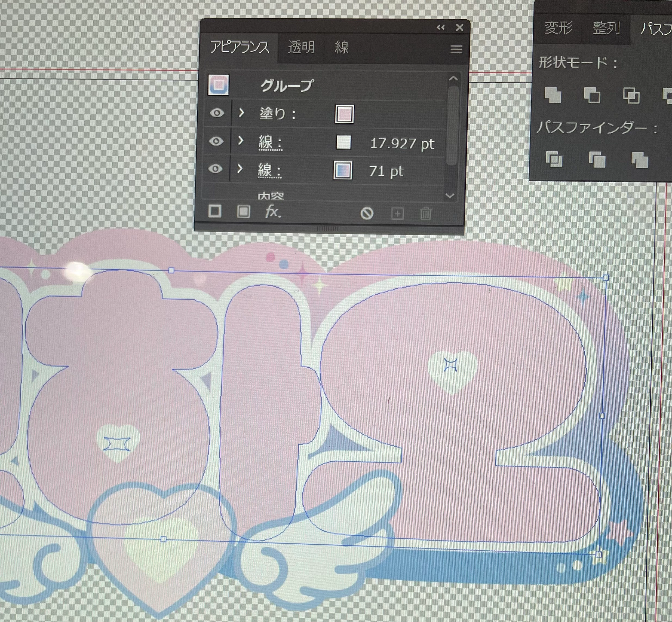Click Duplicate Selected Item icon

(397, 214)
